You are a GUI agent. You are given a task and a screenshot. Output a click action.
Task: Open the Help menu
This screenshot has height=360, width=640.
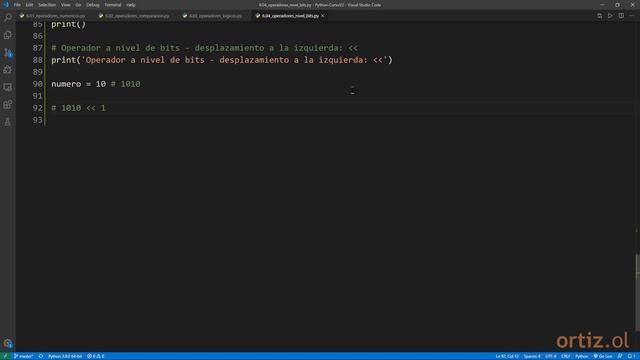click(131, 5)
